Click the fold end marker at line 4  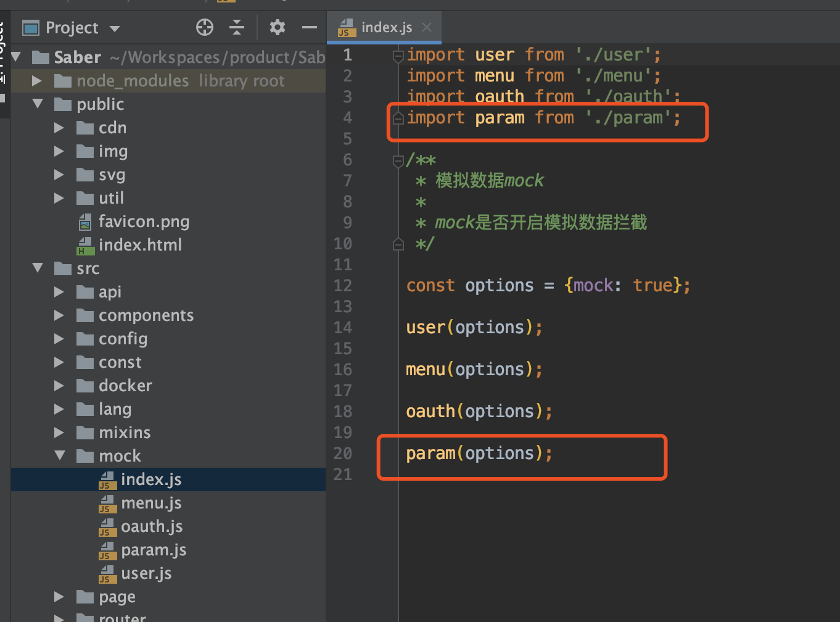coord(398,118)
